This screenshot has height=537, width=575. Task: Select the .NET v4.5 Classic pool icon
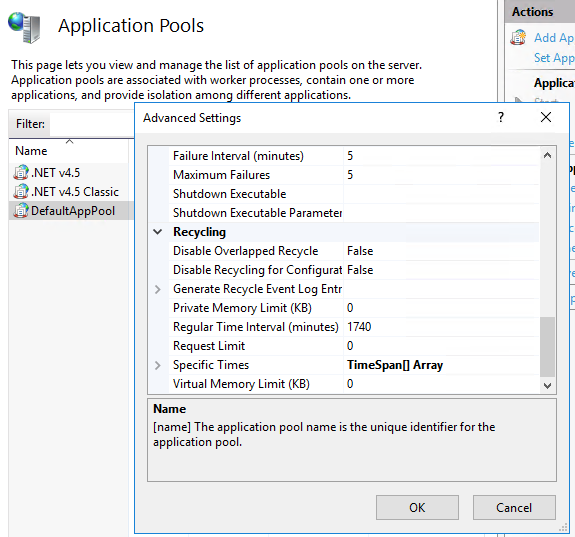pyautogui.click(x=21, y=191)
